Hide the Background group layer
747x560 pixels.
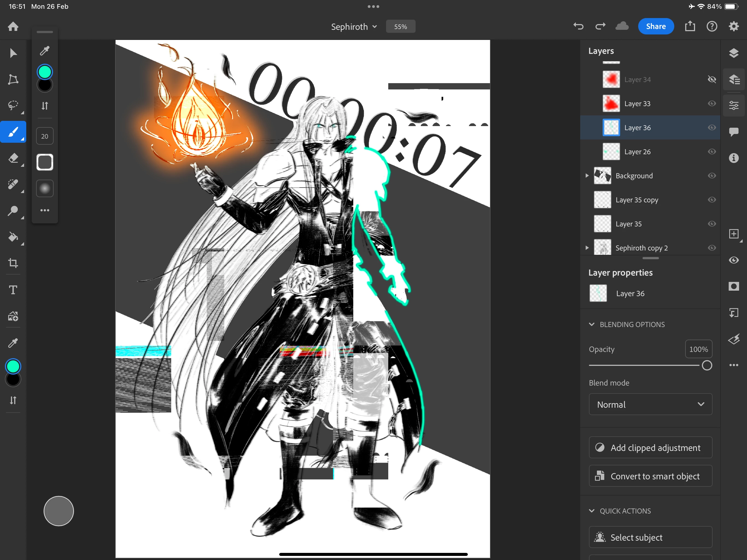(x=711, y=176)
